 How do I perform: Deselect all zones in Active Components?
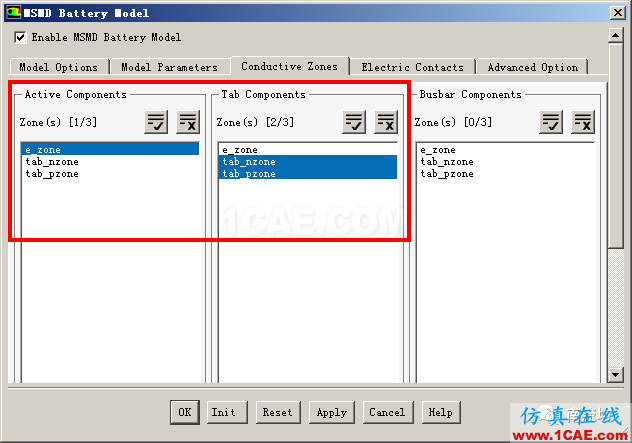[x=188, y=122]
